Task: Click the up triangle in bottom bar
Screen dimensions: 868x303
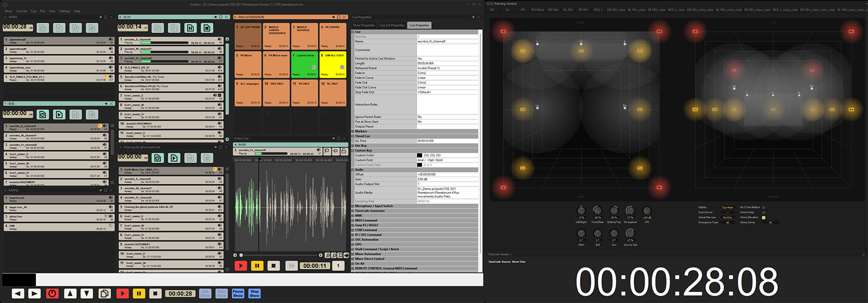Action: coord(70,293)
